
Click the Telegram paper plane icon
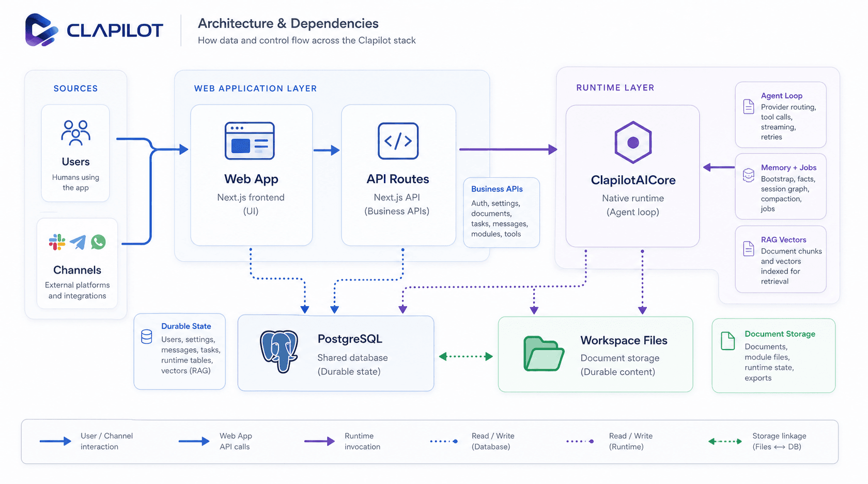(78, 242)
